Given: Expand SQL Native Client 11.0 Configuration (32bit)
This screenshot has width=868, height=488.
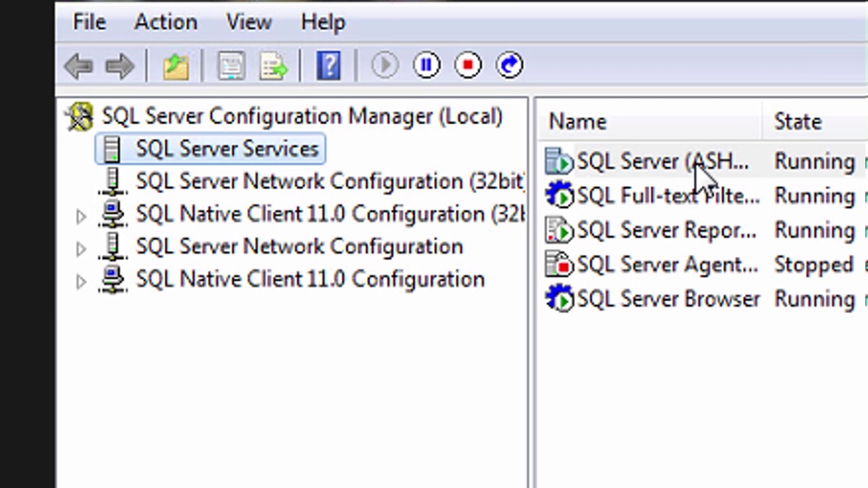Looking at the screenshot, I should coord(81,216).
